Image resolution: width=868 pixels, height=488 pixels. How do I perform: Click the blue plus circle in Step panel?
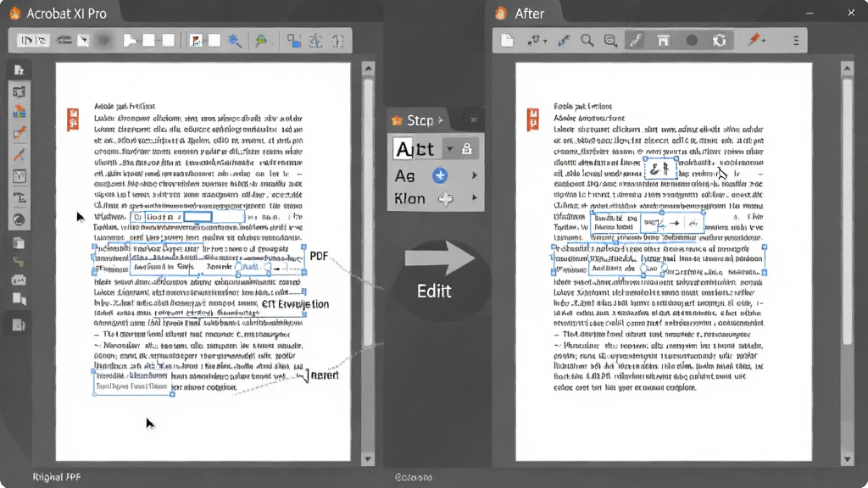coord(440,175)
